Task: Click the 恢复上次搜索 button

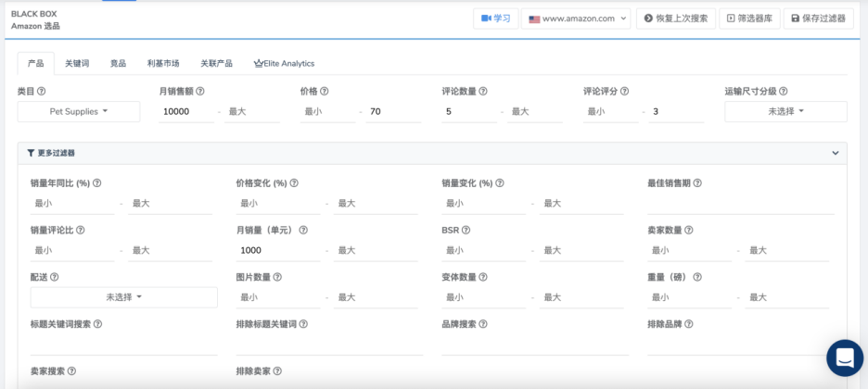Action: (x=675, y=19)
